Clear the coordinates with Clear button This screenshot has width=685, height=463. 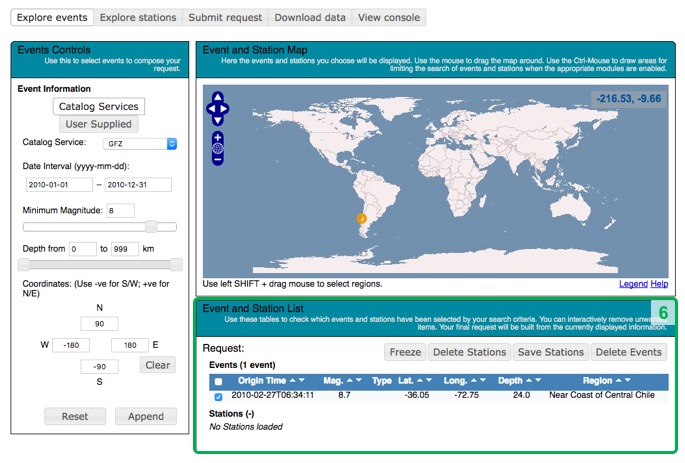tap(158, 365)
